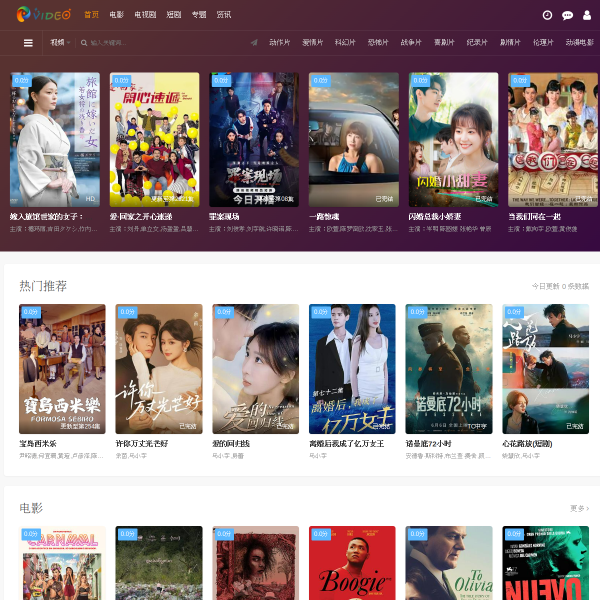The height and width of the screenshot is (600, 600).
Task: Expand 更多 in the 电影 section
Action: pos(579,508)
